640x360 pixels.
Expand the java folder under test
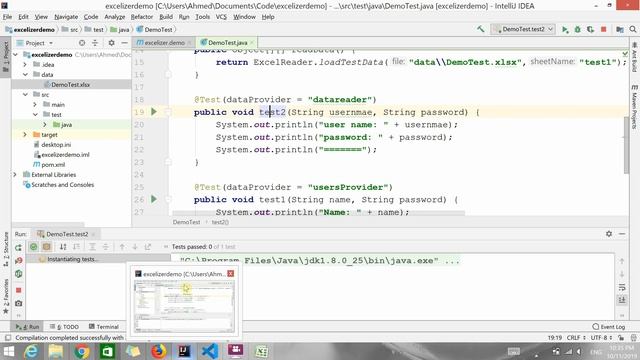pyautogui.click(x=45, y=124)
